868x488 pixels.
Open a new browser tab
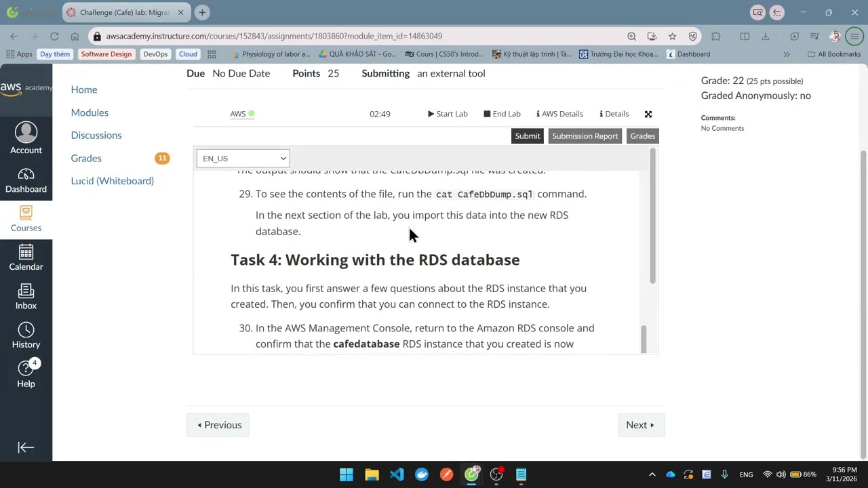[202, 12]
